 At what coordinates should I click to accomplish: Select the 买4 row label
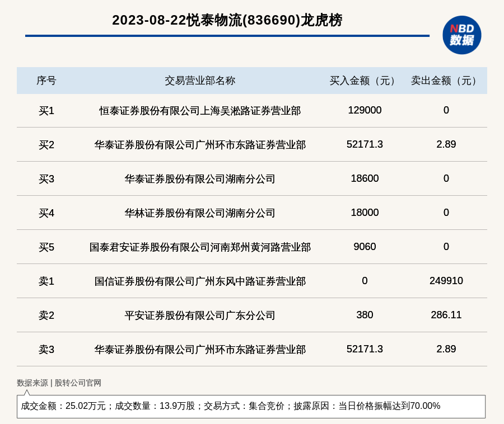[x=46, y=213]
